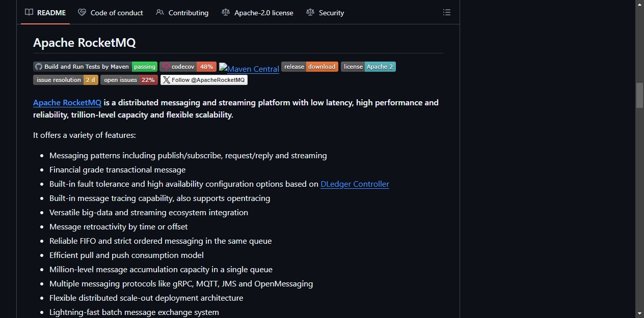The height and width of the screenshot is (318, 644).
Task: Click the scrollbar down arrow
Action: click(x=640, y=313)
